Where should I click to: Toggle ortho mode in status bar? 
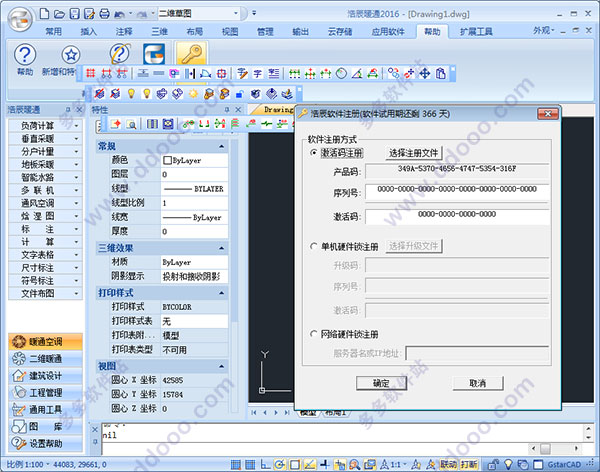point(265,464)
